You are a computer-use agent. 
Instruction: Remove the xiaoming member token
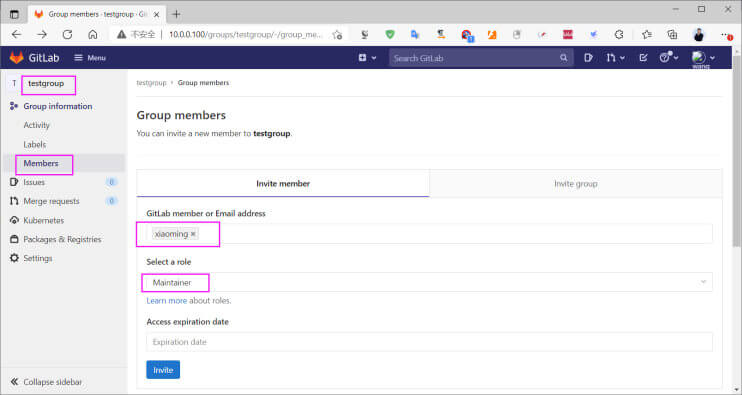[x=193, y=234]
